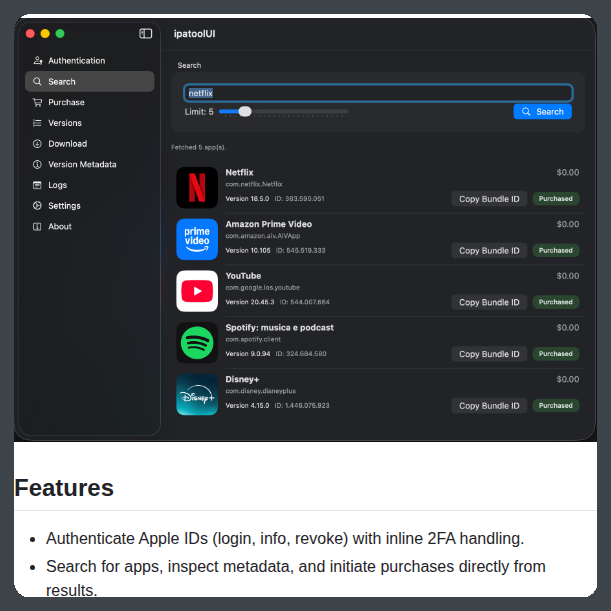
Task: Click the Amazon Prime Video title
Action: [x=268, y=224]
